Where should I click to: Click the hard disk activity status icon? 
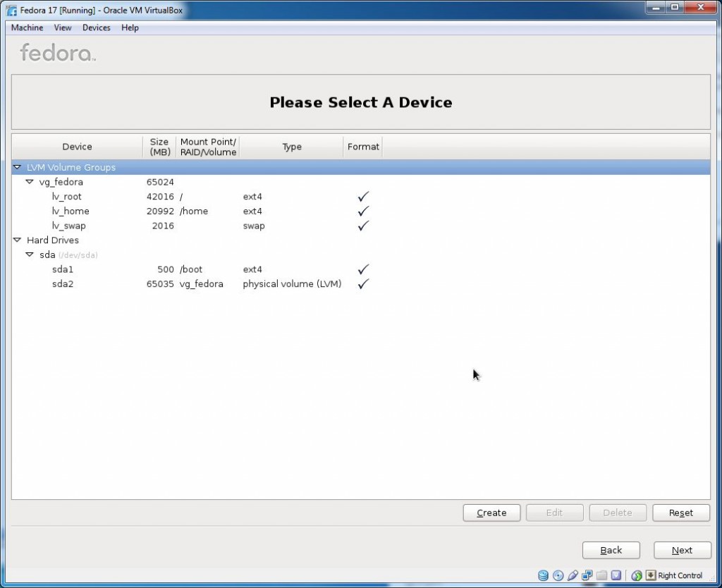544,575
